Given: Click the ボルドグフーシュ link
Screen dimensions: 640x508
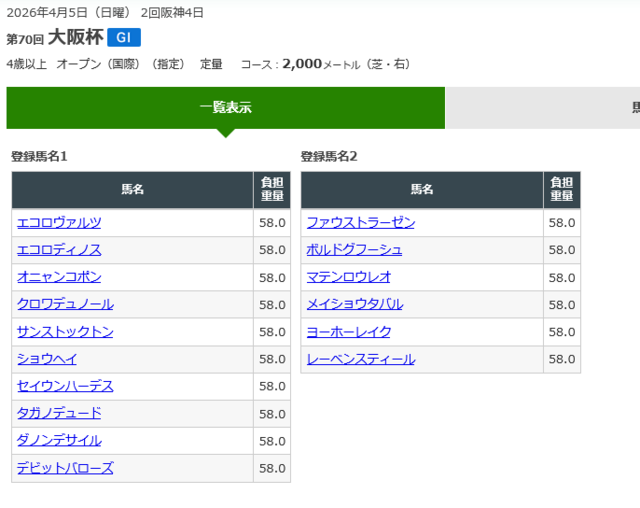Looking at the screenshot, I should click(x=354, y=250).
